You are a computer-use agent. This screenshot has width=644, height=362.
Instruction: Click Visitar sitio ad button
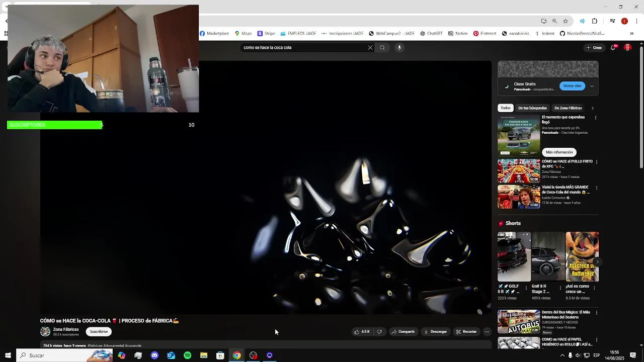pos(572,86)
